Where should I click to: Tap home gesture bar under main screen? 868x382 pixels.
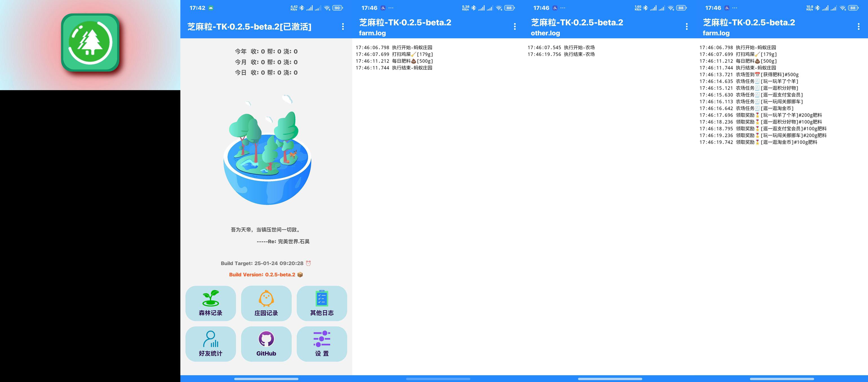click(x=266, y=379)
